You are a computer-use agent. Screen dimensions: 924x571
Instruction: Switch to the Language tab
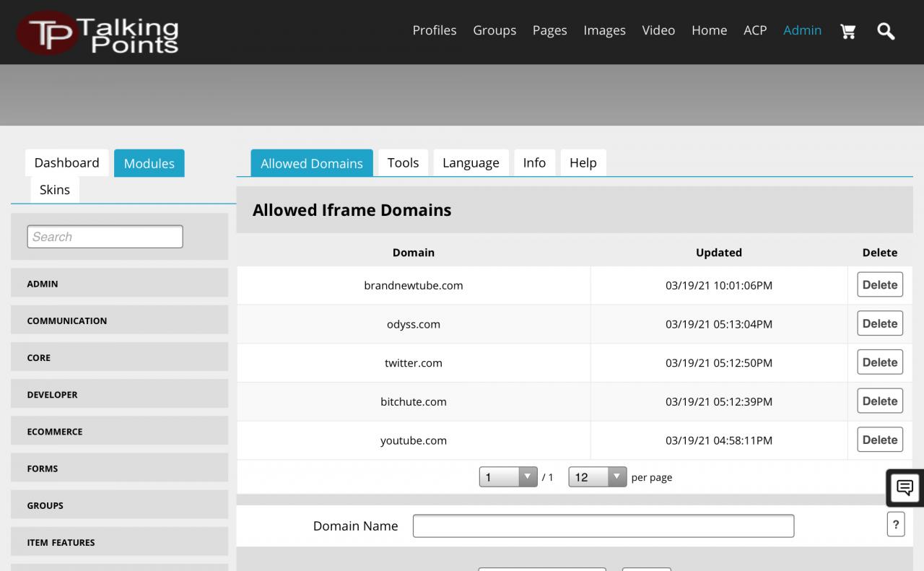[471, 163]
